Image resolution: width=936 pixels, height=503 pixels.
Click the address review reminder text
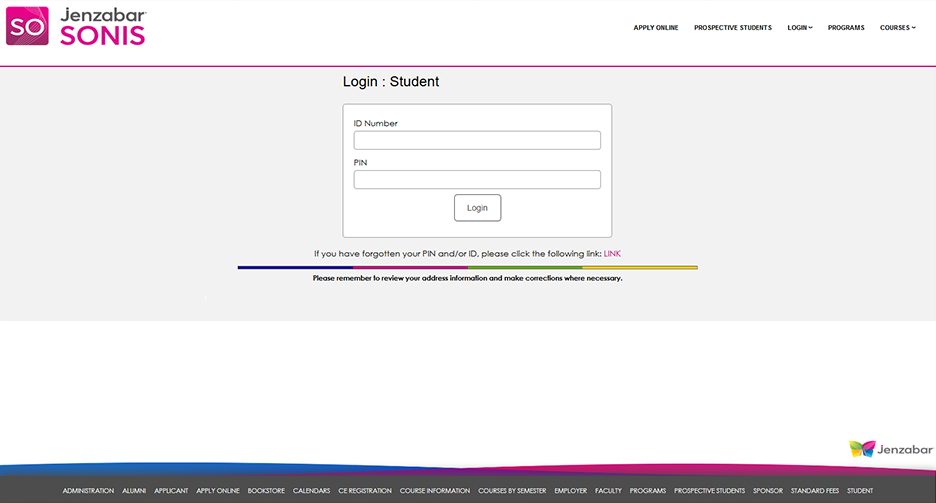pos(467,278)
